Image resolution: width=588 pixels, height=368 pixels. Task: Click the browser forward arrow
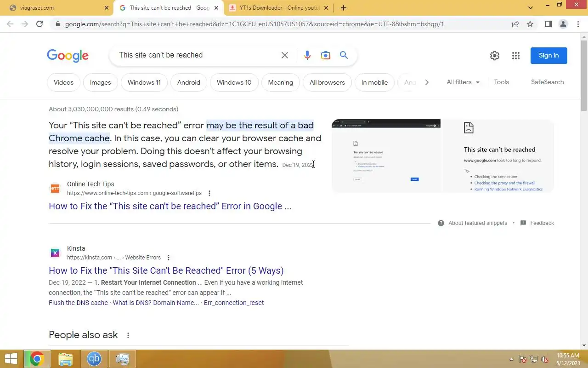(x=25, y=24)
